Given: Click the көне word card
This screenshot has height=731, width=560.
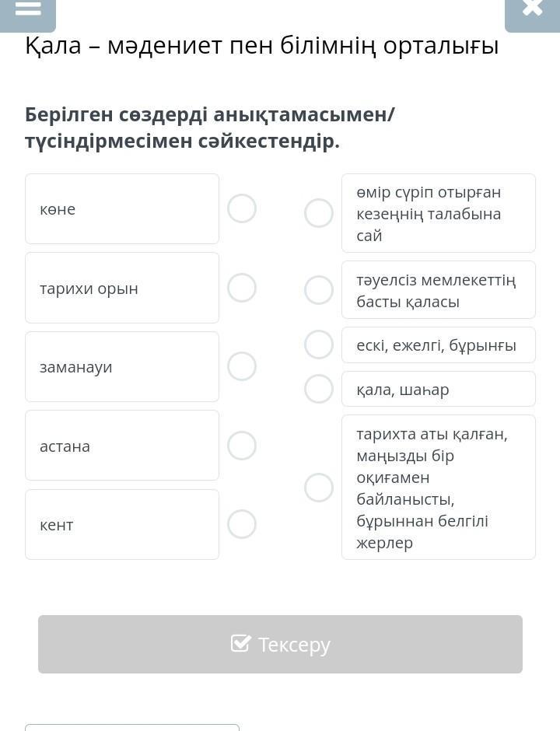Looking at the screenshot, I should pyautogui.click(x=122, y=208).
